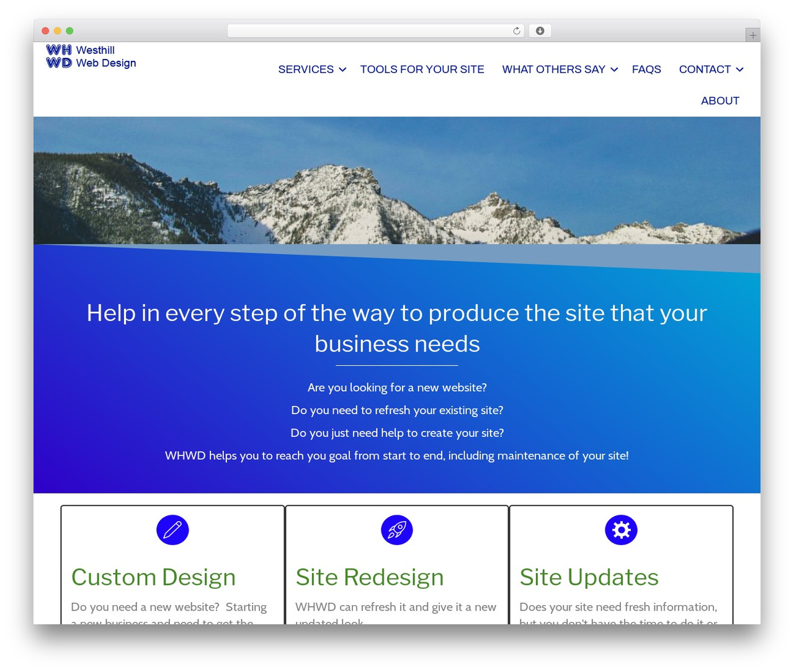Click 'Do you need a new website?' description
Image resolution: width=794 pixels, height=672 pixels.
(x=169, y=614)
